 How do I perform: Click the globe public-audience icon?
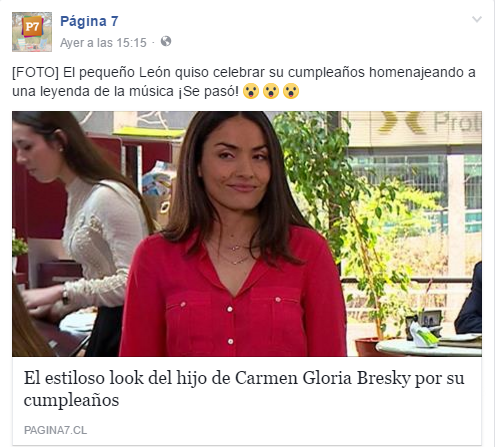click(166, 41)
